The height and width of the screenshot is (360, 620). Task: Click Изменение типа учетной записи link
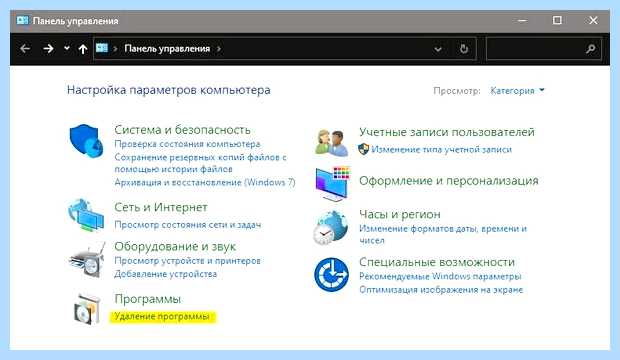click(x=442, y=150)
